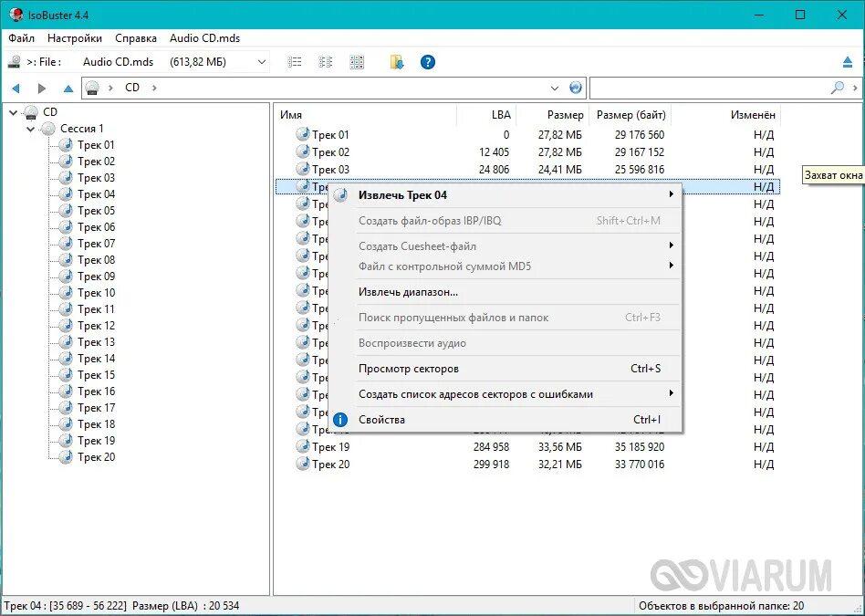Click status bar Трек 04 LBA range text

(67, 606)
